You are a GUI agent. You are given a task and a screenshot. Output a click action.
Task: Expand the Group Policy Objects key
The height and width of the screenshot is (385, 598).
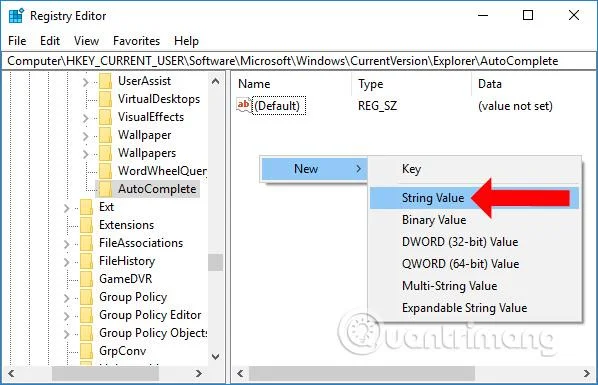coord(67,333)
